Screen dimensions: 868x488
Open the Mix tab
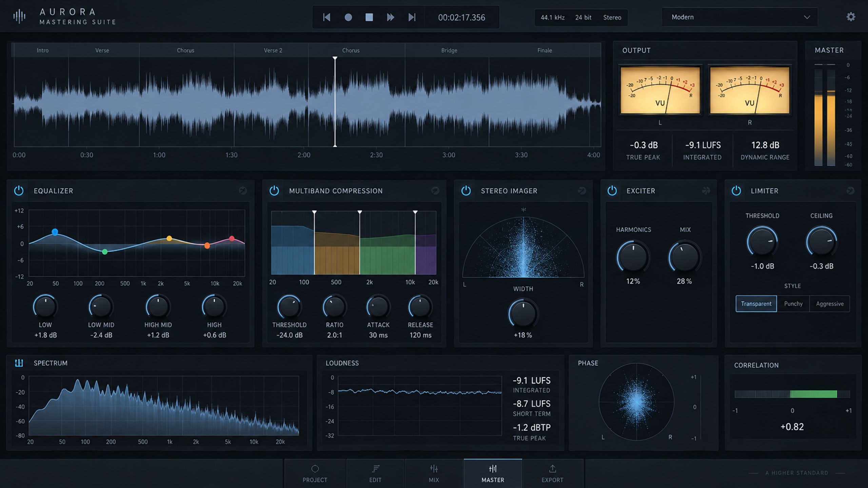coord(434,474)
